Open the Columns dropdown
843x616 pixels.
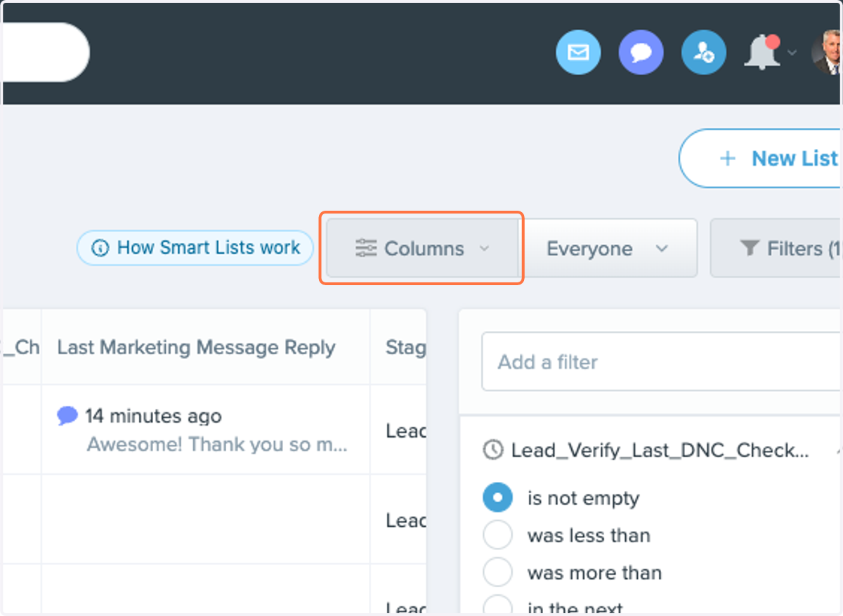tap(422, 248)
